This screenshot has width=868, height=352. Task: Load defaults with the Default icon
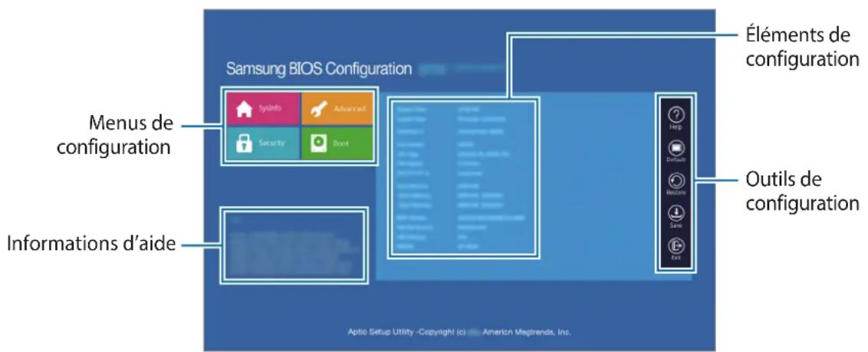click(x=676, y=147)
